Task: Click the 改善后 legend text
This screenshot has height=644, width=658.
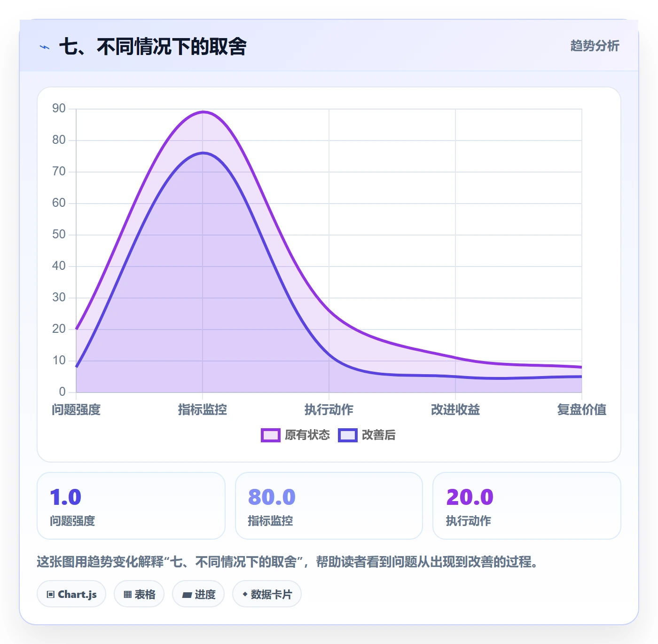Action: pos(379,435)
